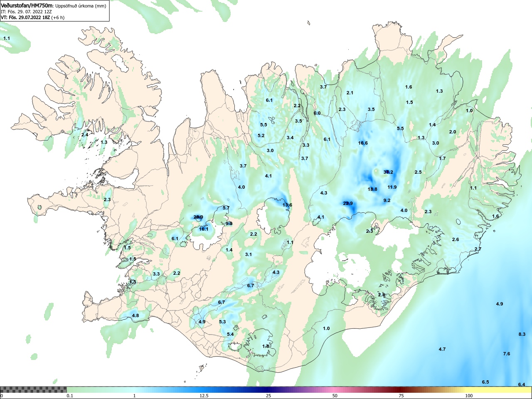Click the 8.3 value over the sea

[522, 334]
